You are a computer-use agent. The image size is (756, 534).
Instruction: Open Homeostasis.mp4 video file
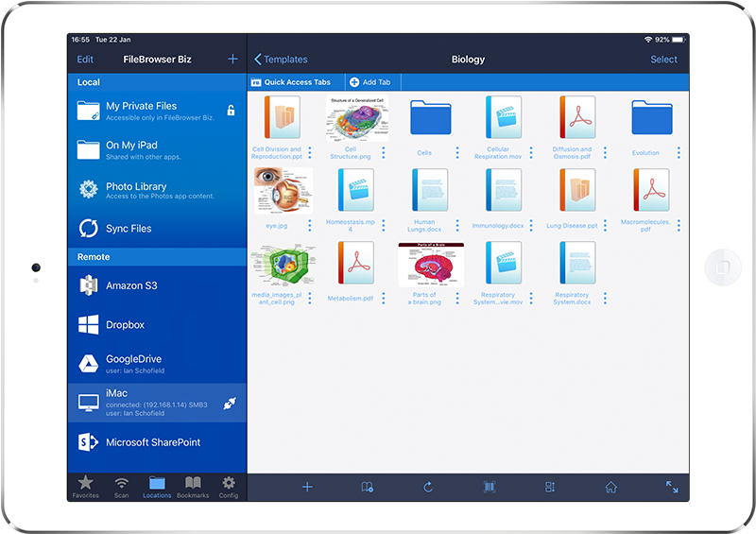[x=356, y=190]
